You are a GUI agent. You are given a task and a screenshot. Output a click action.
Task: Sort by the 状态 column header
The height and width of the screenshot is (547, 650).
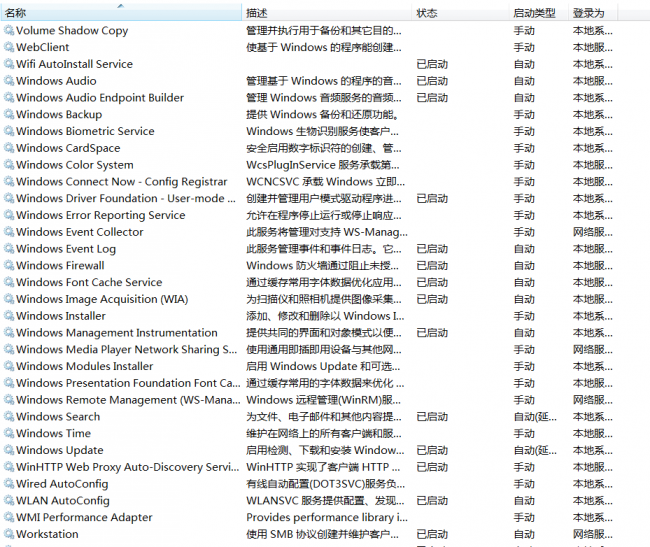pos(460,13)
